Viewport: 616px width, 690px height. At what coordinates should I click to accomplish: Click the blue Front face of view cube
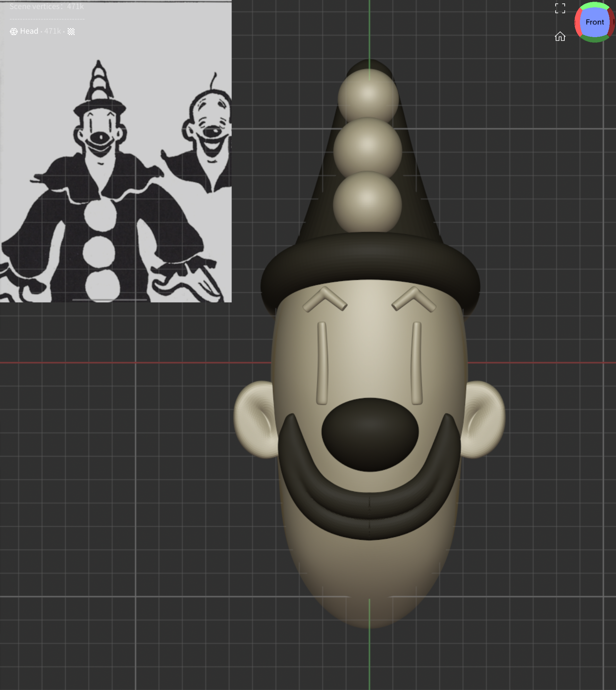[x=594, y=22]
